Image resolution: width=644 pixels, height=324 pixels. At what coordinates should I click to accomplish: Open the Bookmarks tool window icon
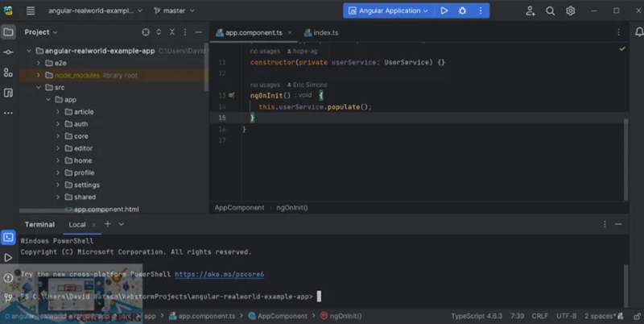click(x=8, y=93)
